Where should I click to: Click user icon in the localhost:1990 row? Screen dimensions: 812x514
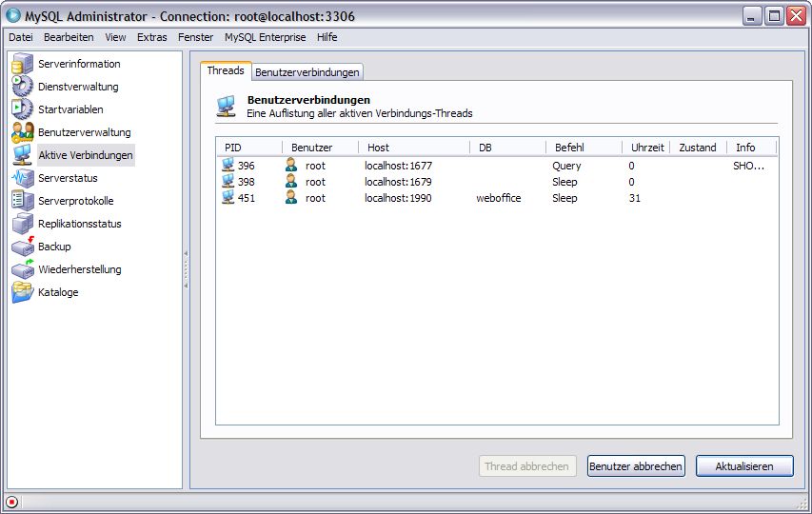coord(291,197)
